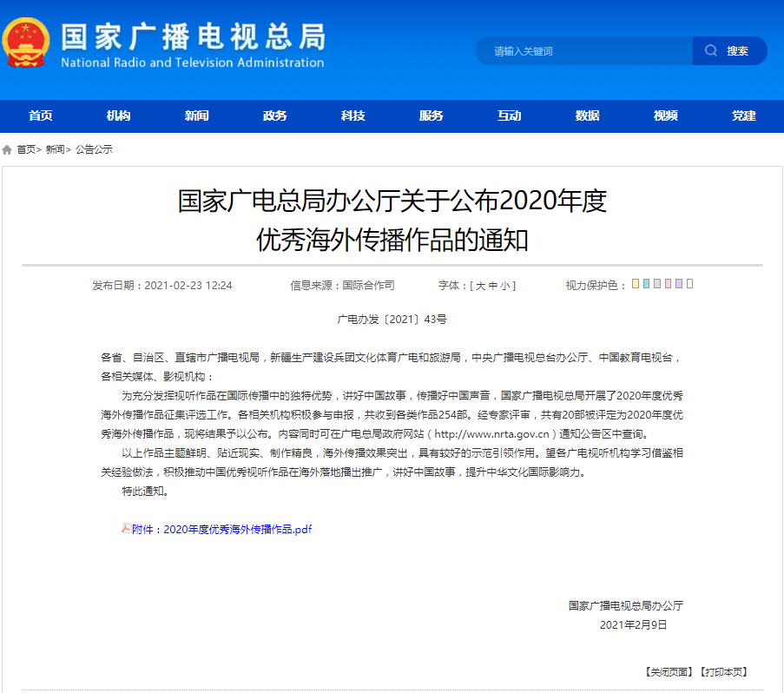The image size is (784, 693).
Task: Open the 机构 navigation menu
Action: point(118,116)
